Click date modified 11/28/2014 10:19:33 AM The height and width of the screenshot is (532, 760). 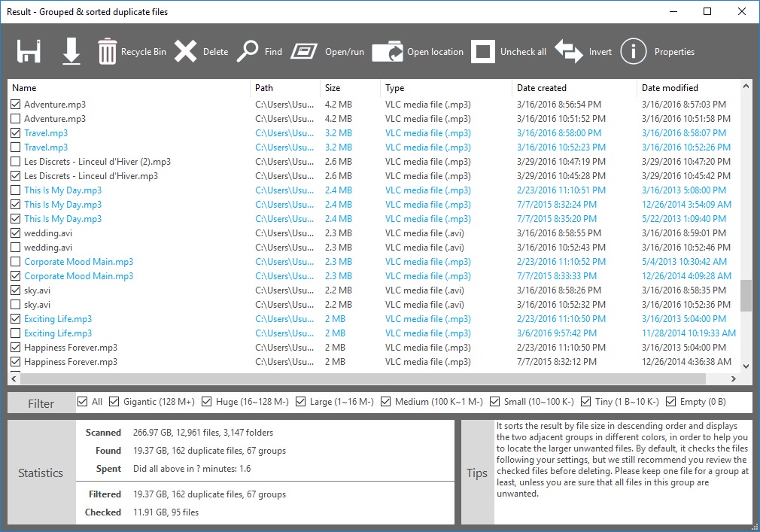coord(689,333)
